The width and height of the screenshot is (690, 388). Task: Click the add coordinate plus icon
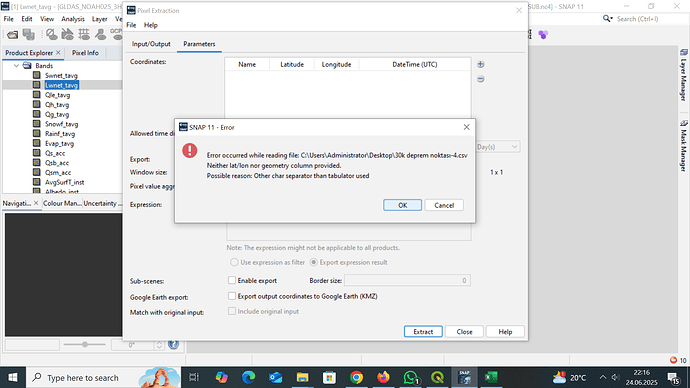tap(481, 64)
